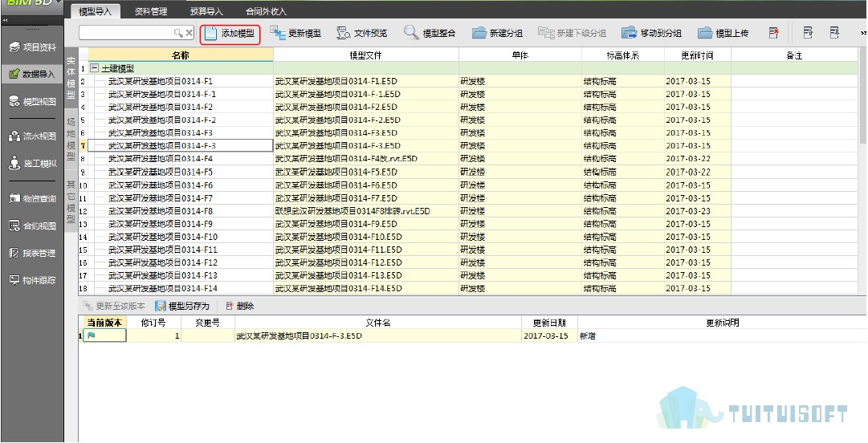Click the 模型文件 column header
This screenshot has height=443, width=868.
(x=366, y=55)
